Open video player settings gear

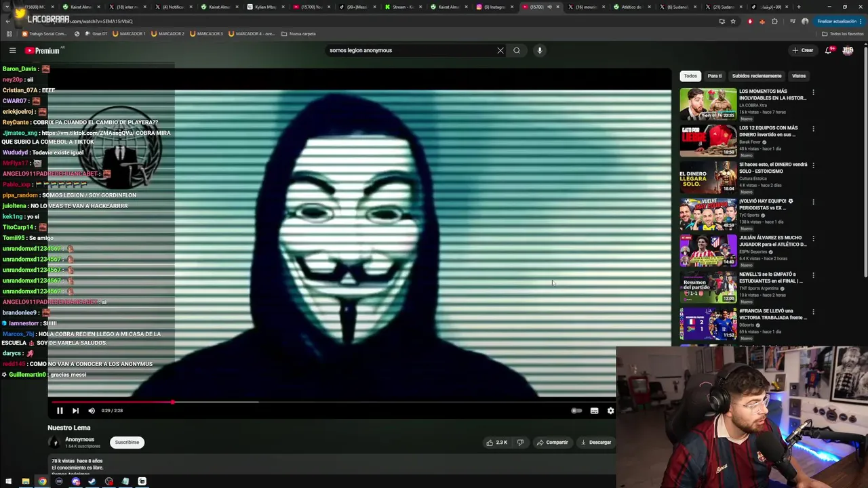click(610, 411)
